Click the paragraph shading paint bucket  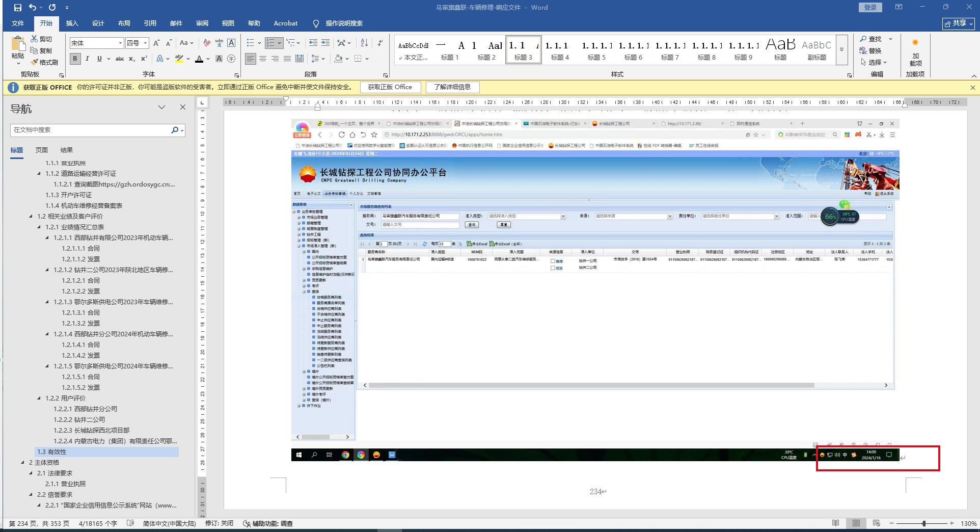click(338, 59)
